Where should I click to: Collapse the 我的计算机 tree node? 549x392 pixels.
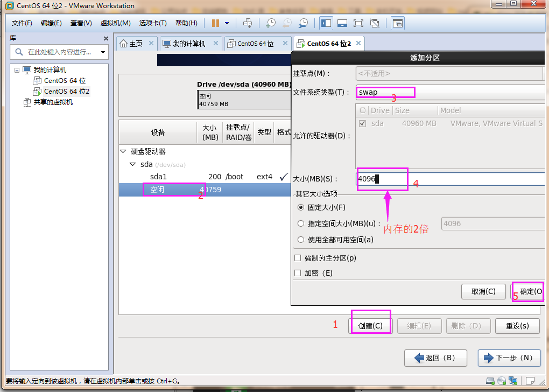(x=17, y=69)
